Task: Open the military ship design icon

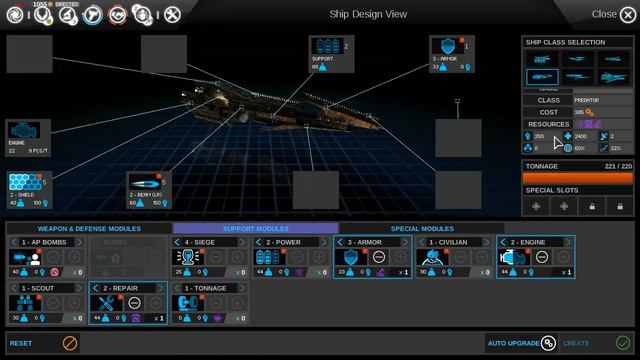Action: click(93, 16)
